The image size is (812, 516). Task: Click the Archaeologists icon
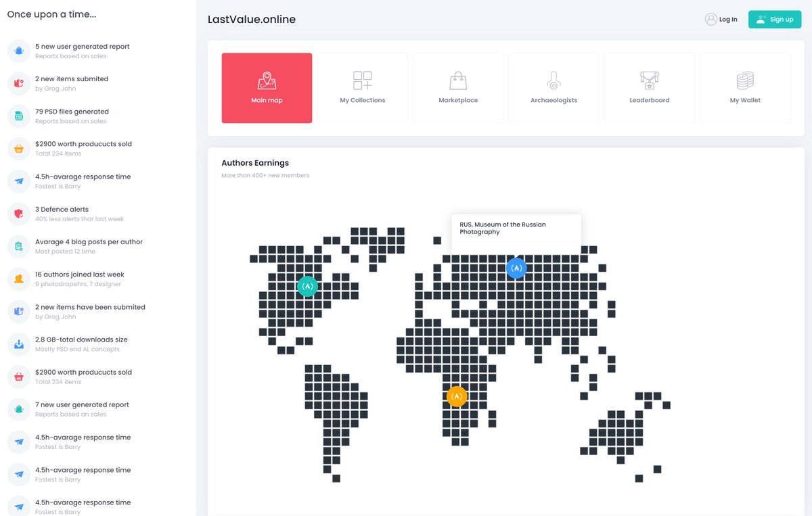[554, 81]
